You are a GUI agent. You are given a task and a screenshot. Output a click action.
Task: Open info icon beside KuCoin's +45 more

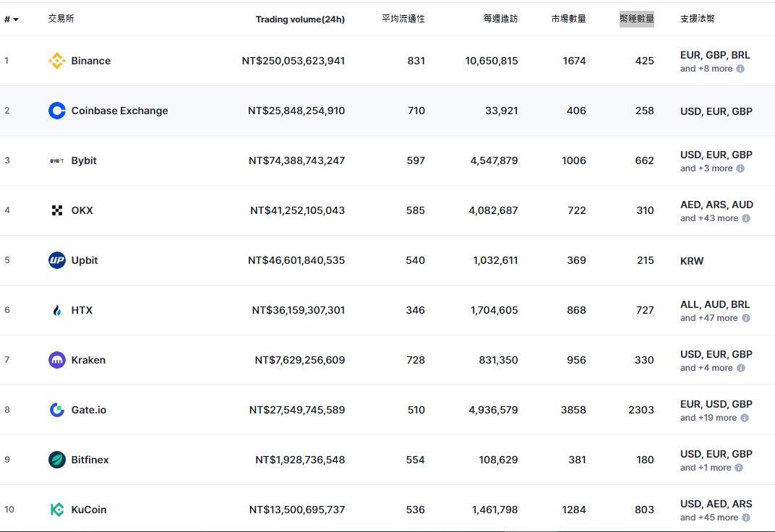tap(746, 518)
